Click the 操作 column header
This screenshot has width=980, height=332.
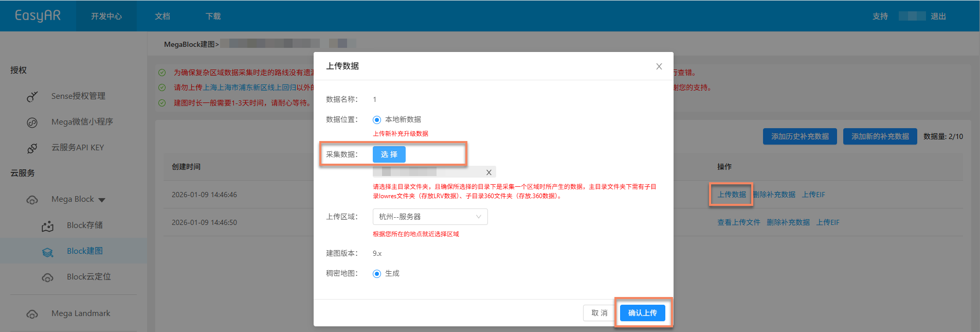click(724, 167)
